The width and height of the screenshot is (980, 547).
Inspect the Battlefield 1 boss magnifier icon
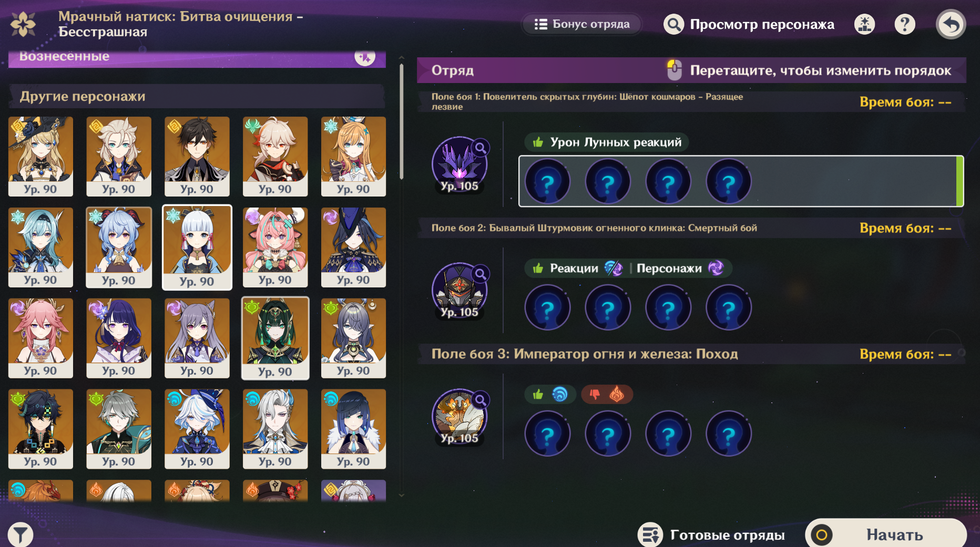click(481, 148)
